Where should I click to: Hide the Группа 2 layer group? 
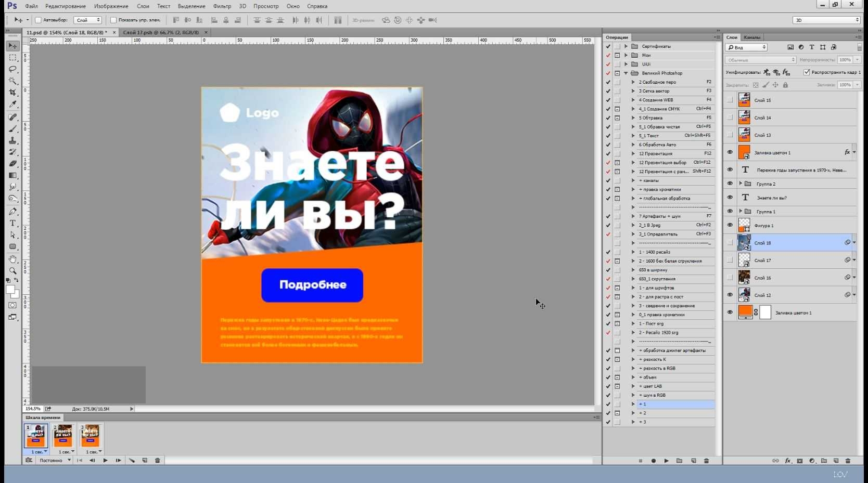pyautogui.click(x=730, y=184)
